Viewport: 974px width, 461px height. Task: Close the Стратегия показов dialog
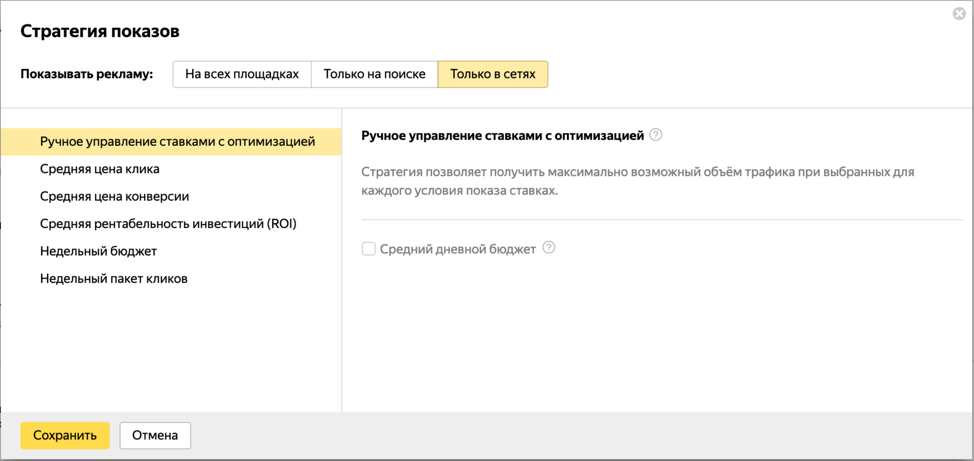coord(959,14)
